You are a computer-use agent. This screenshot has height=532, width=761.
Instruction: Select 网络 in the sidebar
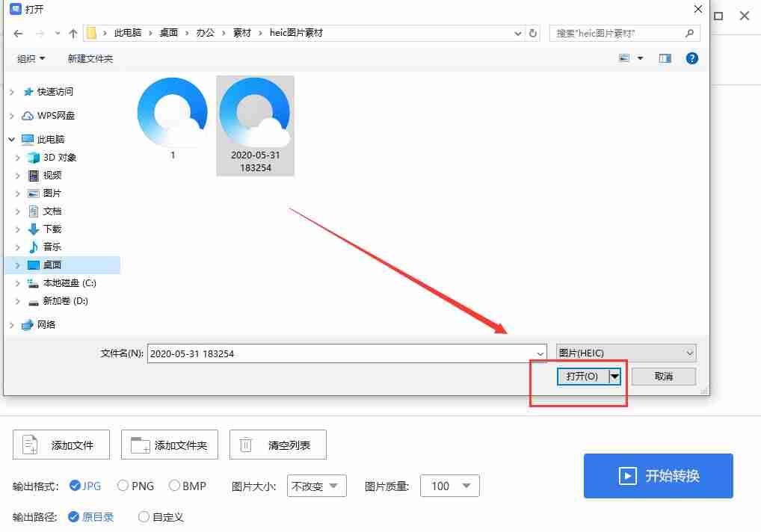click(x=46, y=324)
